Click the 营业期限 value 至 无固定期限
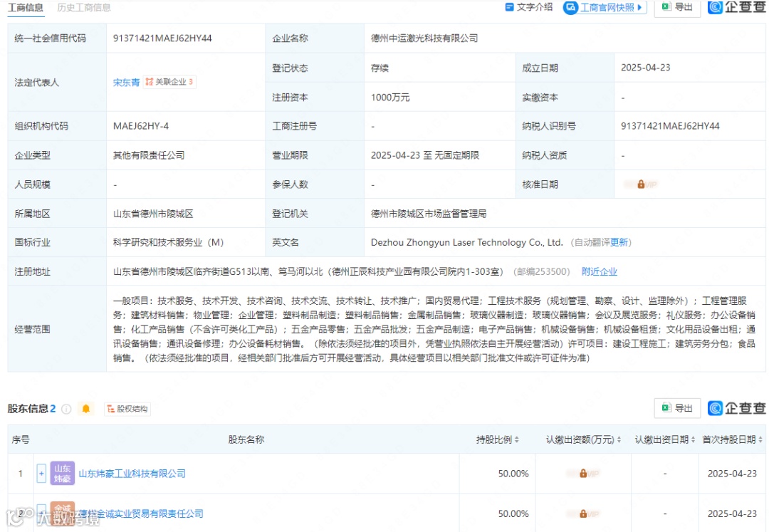769x532 pixels. click(424, 155)
